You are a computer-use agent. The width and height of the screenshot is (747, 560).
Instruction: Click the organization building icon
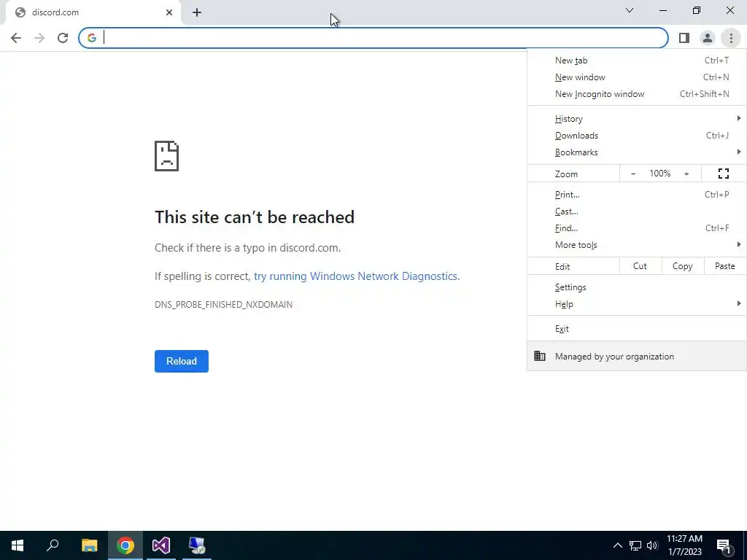click(539, 356)
